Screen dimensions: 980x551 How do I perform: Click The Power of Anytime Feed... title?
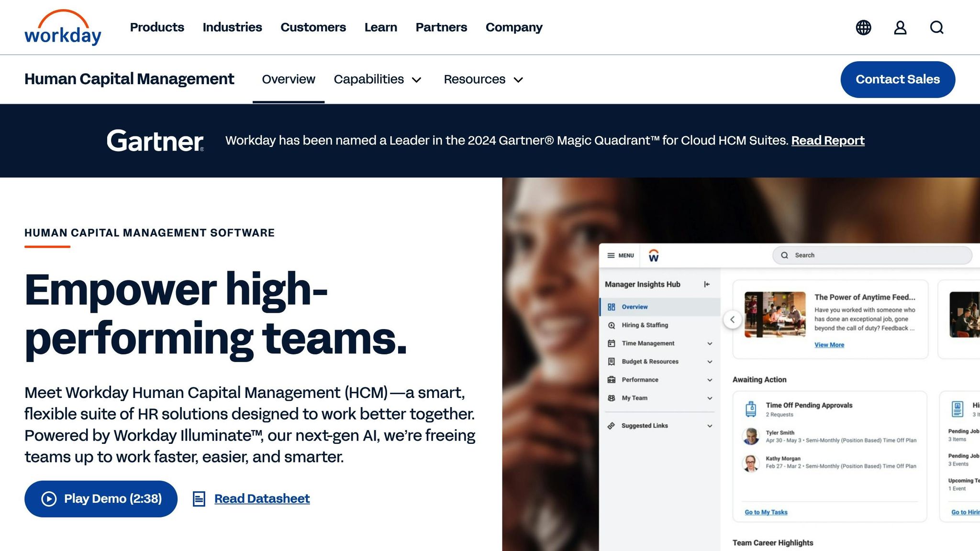coord(865,297)
